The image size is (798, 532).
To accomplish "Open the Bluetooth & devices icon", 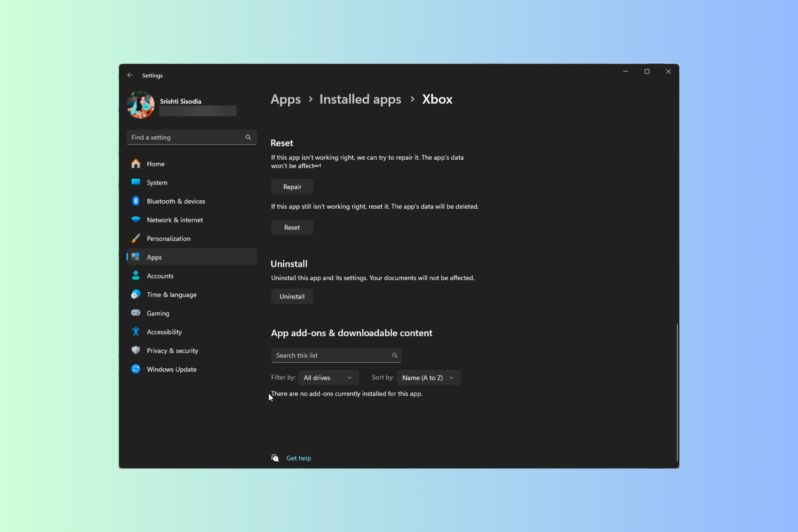I will (x=136, y=201).
